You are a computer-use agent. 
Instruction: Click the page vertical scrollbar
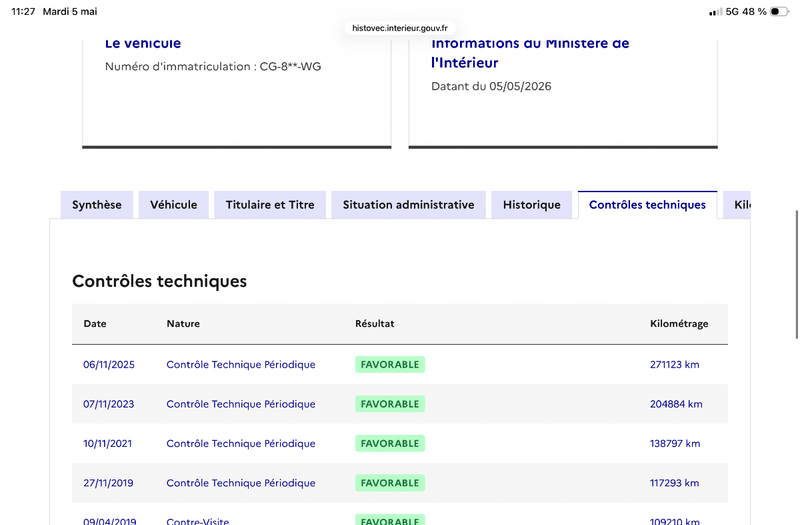[796, 274]
